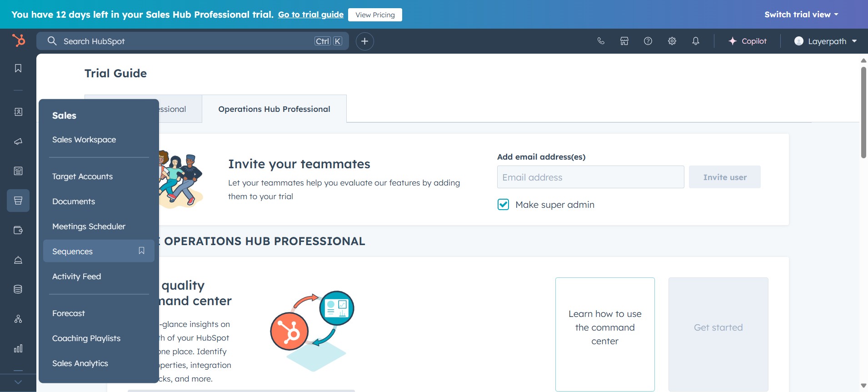Click the HubSpot sprocket logo
868x392 pixels.
(x=18, y=40)
